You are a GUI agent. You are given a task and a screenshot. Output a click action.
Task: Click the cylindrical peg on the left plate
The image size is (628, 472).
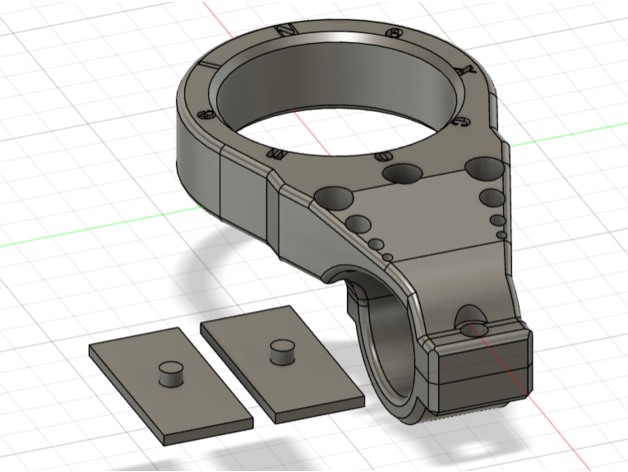click(172, 373)
